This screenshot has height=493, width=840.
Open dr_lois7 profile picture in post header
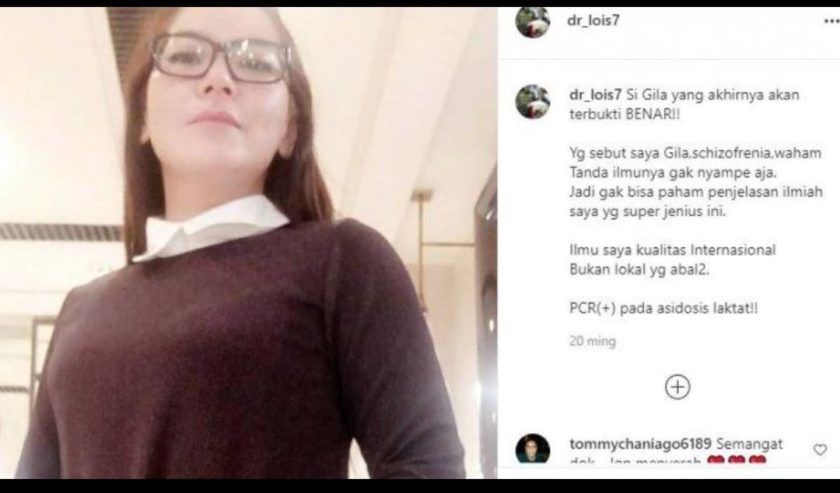pyautogui.click(x=532, y=22)
